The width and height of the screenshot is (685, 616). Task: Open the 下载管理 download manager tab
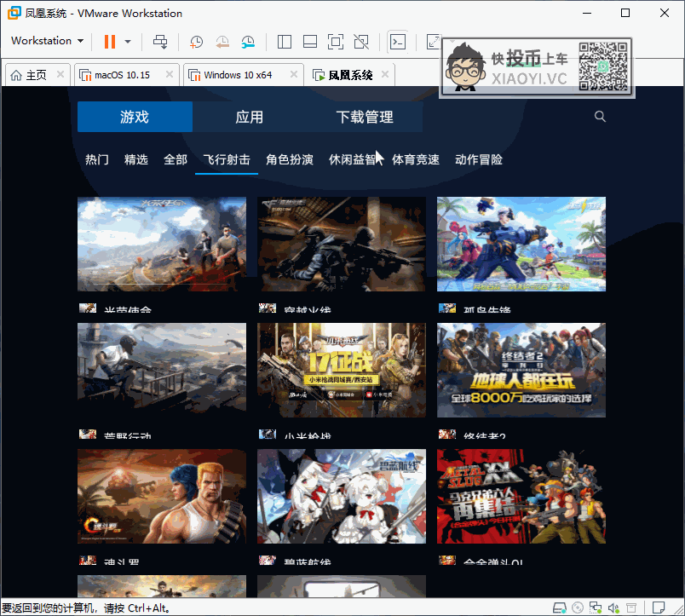coord(365,117)
